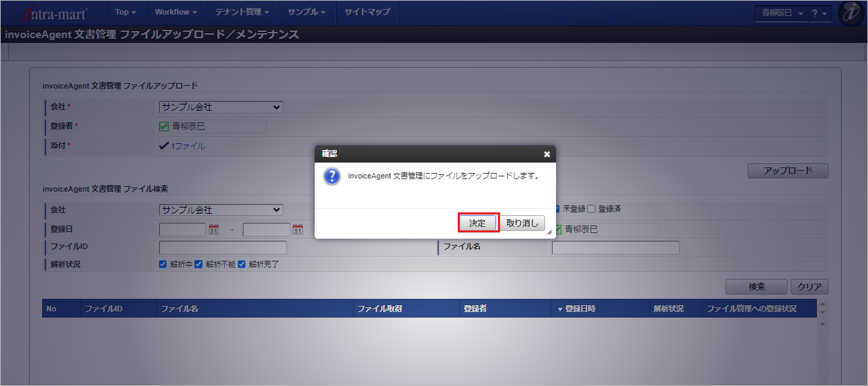
Task: Close the 確認 dialog with the X
Action: tap(547, 154)
